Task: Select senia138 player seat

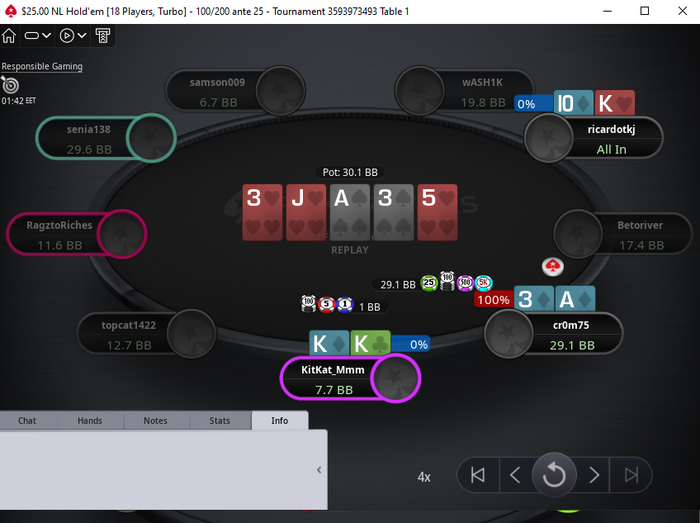Action: tap(106, 137)
